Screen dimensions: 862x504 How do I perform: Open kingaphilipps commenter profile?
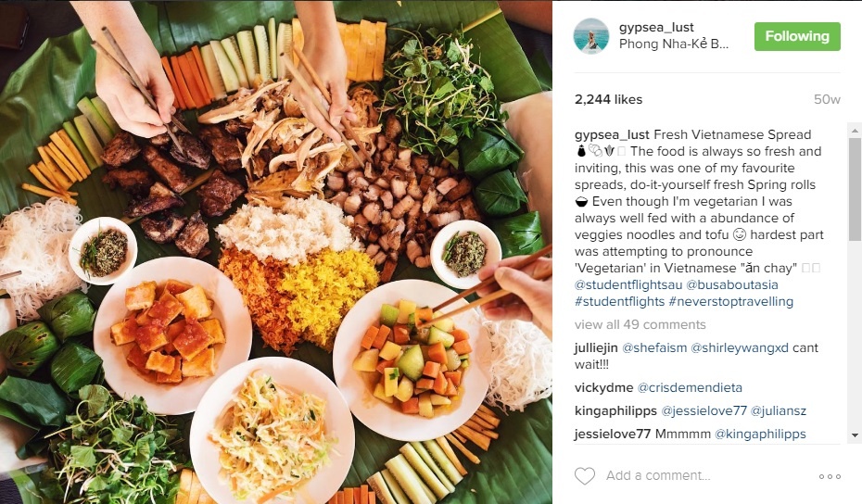[x=615, y=411]
